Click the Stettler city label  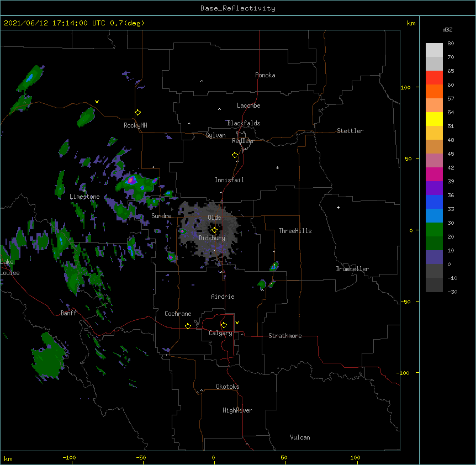tap(350, 131)
